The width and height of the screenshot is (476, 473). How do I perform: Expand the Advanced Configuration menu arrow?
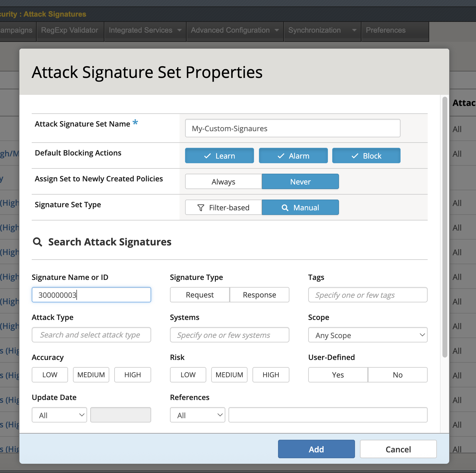click(x=277, y=30)
